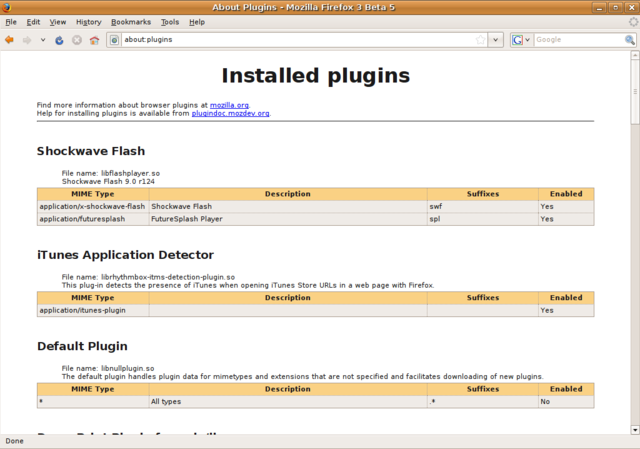Follow the plugindoc.mozdev.org link
The height and width of the screenshot is (449, 640).
(x=230, y=113)
